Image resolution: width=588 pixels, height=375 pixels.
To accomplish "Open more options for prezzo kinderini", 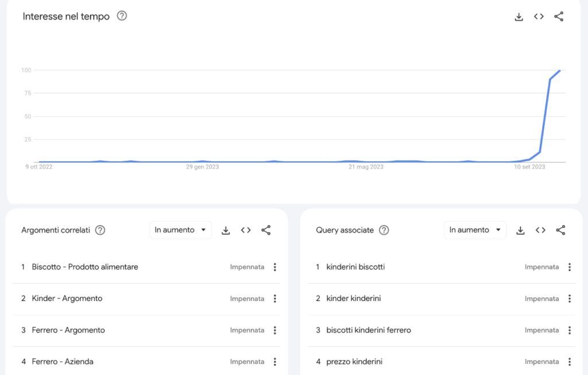I will (570, 361).
